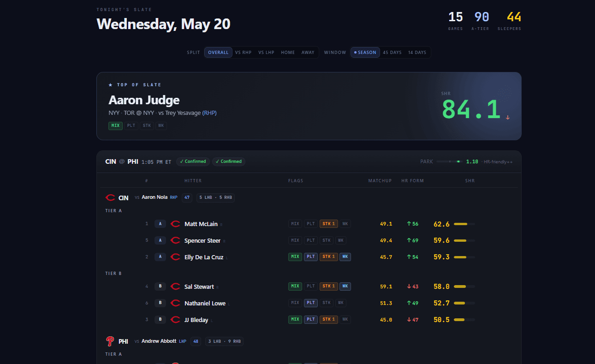Click the MATCHUP column header
Screen dimensions: 595x364
(380, 181)
